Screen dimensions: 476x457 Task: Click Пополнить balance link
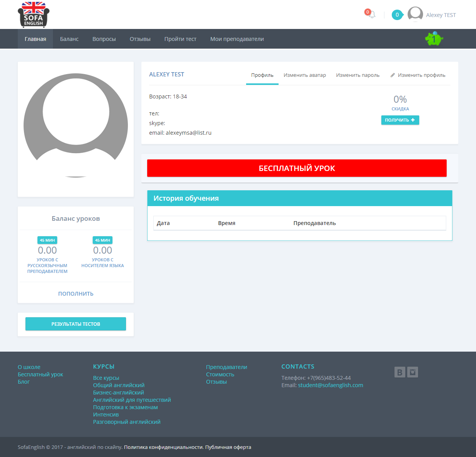point(76,294)
